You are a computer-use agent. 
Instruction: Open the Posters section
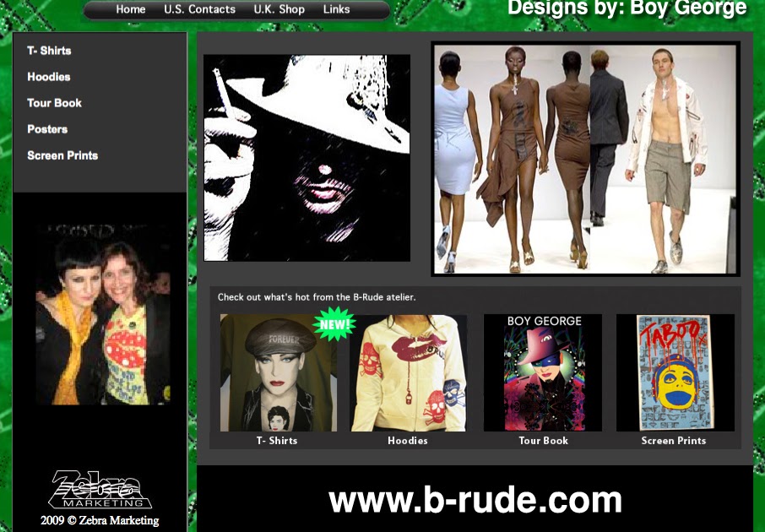pos(46,129)
